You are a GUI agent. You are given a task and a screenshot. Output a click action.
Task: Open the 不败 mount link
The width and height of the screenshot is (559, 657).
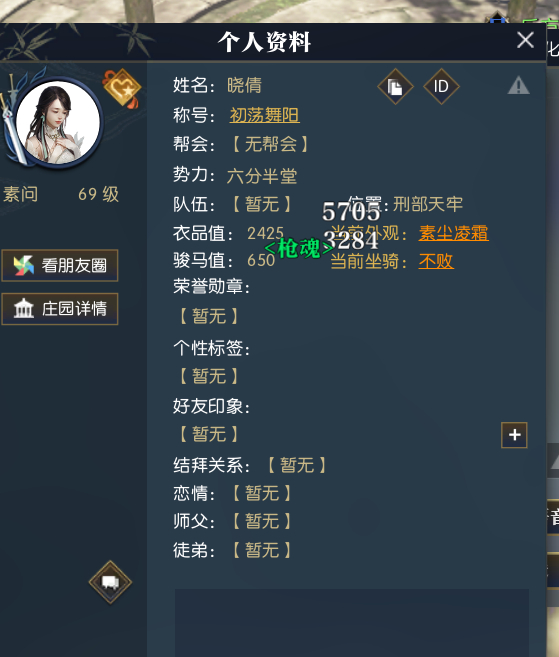[x=436, y=261]
